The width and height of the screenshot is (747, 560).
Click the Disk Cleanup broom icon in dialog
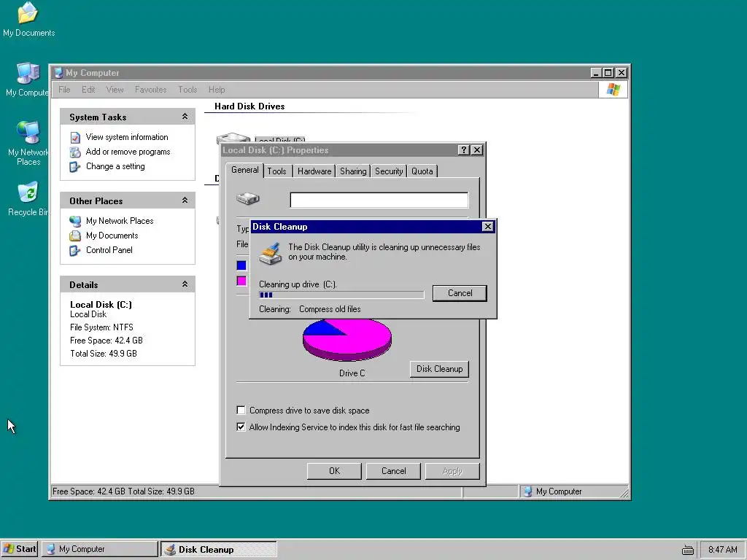pyautogui.click(x=270, y=253)
